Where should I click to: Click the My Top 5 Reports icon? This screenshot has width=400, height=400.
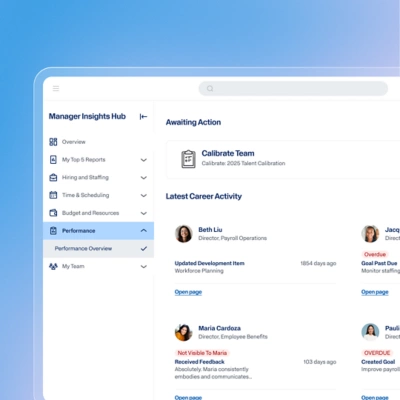[x=53, y=160]
